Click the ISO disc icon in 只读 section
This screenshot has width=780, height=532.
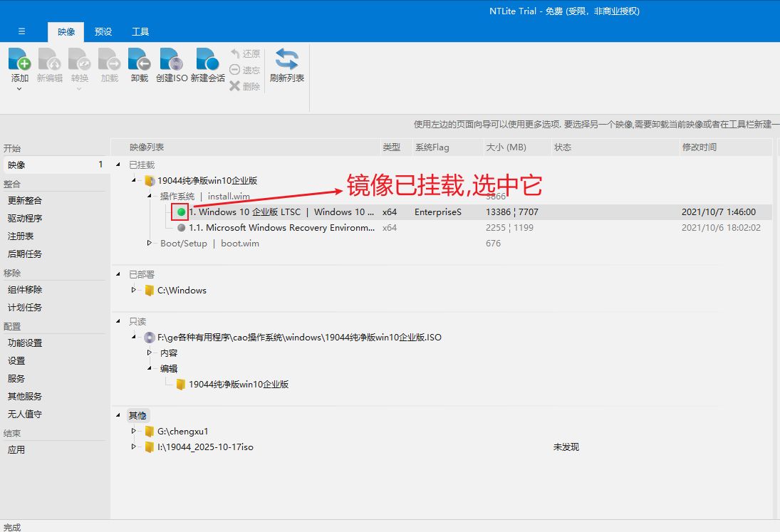coord(149,337)
